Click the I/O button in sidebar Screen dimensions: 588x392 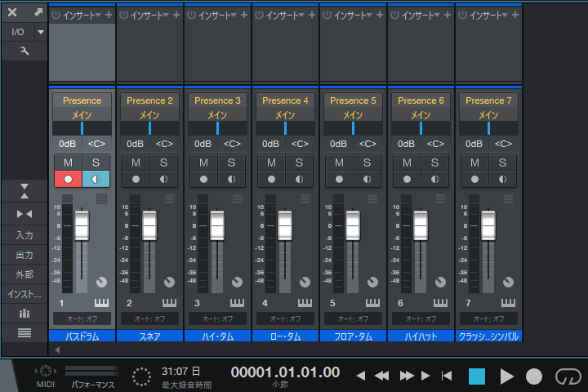[18, 32]
